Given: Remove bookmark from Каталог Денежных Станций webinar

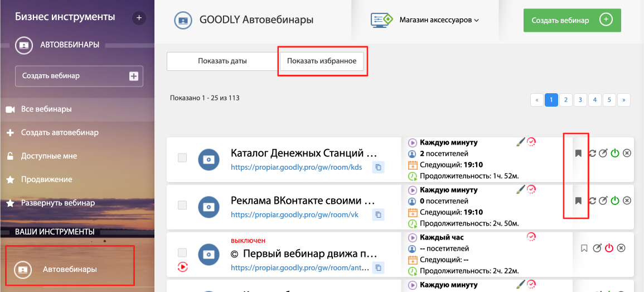Looking at the screenshot, I should coord(578,154).
